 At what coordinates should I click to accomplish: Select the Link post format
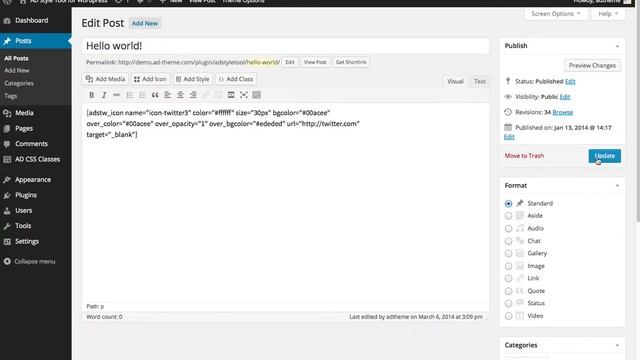coord(508,278)
